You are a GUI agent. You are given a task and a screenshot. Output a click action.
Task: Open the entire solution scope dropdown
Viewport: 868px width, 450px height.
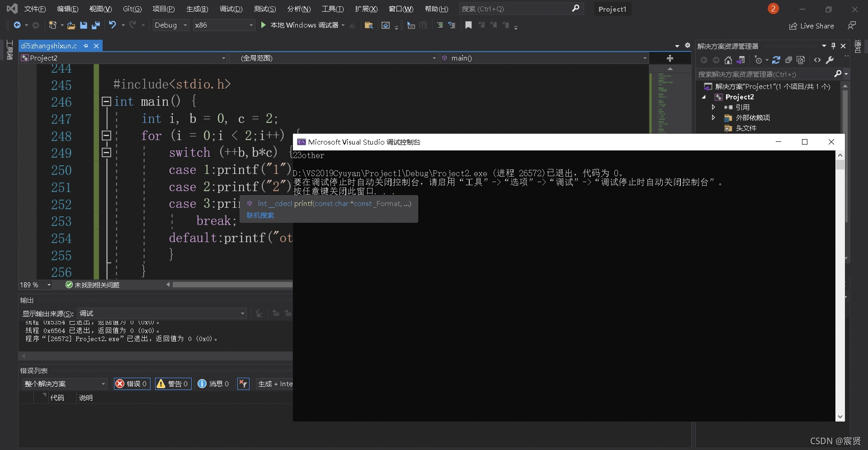pyautogui.click(x=65, y=384)
